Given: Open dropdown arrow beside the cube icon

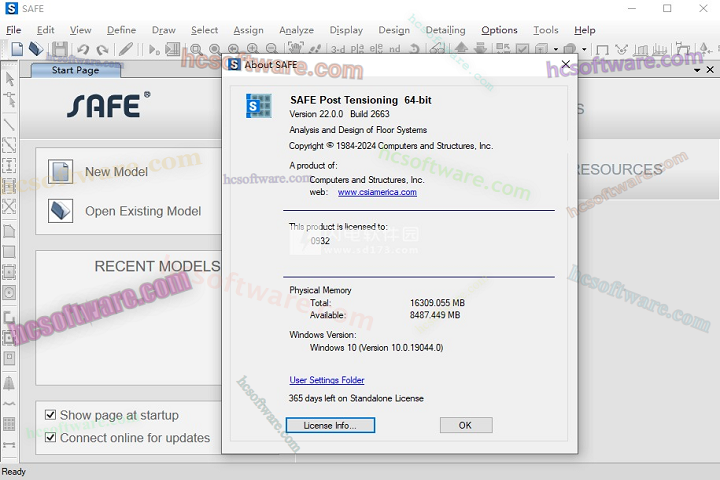Looking at the screenshot, I should [x=556, y=49].
